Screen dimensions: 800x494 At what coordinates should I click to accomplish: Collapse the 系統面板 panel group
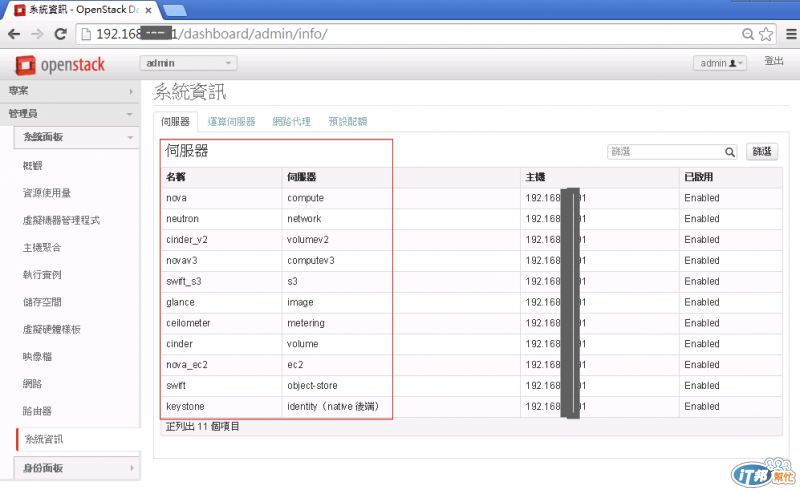(x=77, y=137)
